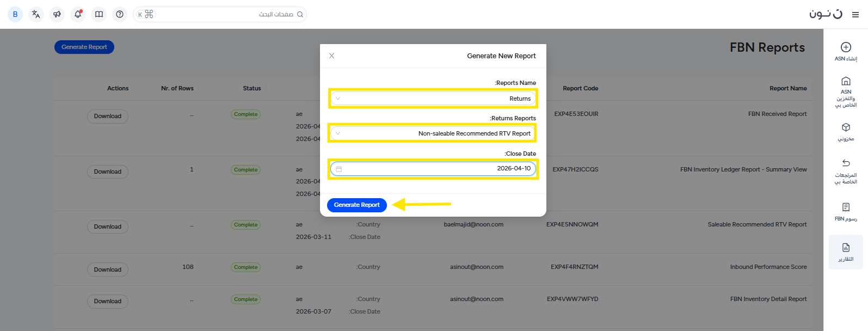Click the user profile avatar B
Image resolution: width=868 pixels, height=331 pixels.
[15, 14]
